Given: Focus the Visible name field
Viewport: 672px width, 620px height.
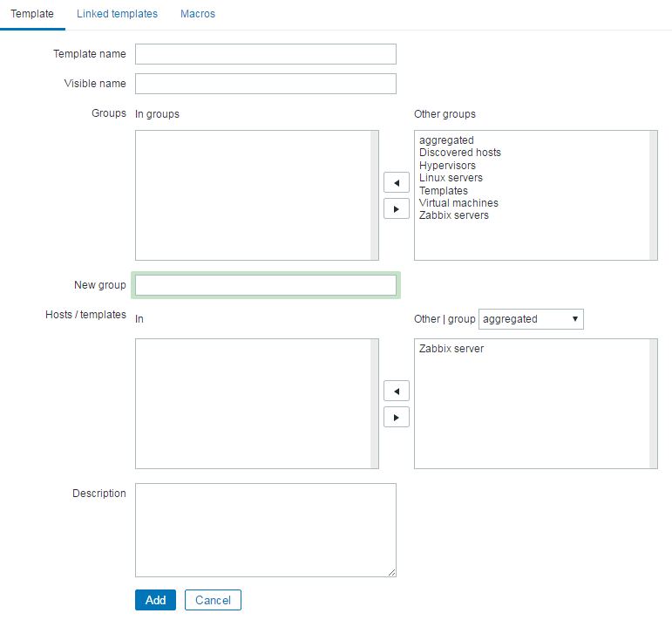Looking at the screenshot, I should 266,84.
